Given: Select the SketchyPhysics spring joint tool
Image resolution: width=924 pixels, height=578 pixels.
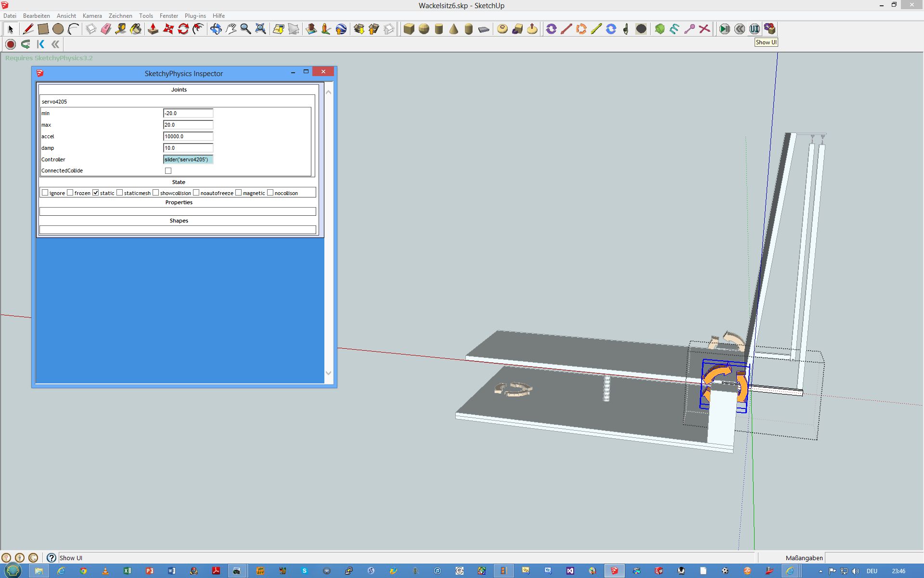Looking at the screenshot, I should [x=674, y=29].
